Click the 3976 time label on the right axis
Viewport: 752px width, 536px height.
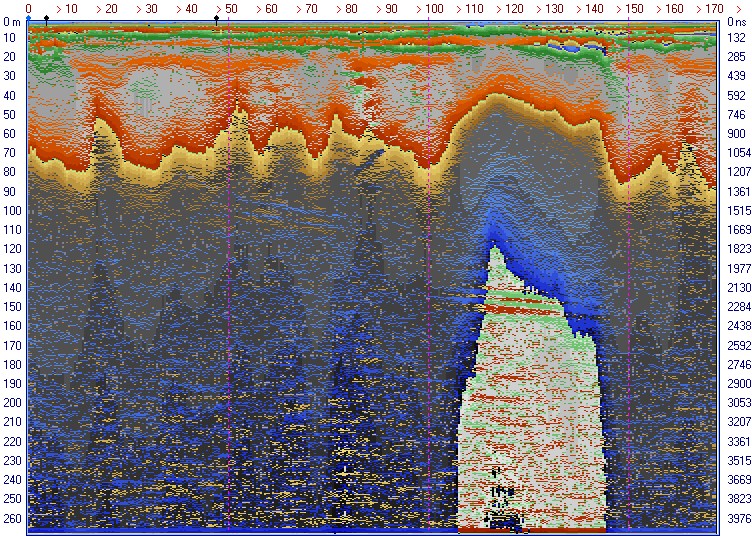[736, 518]
